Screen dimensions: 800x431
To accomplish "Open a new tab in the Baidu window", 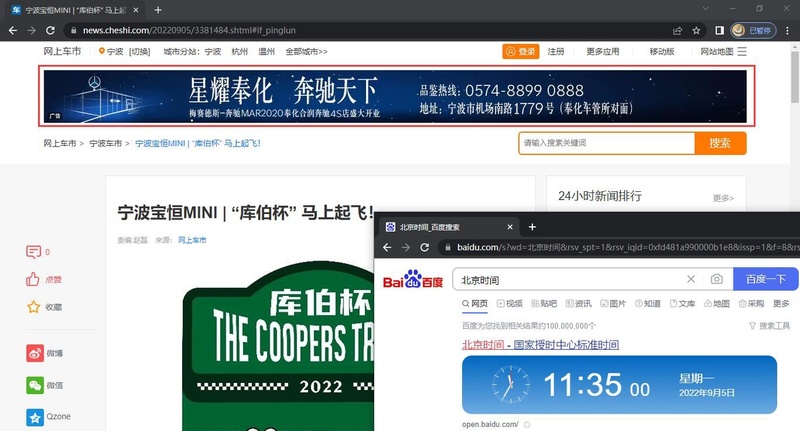I will tap(532, 227).
